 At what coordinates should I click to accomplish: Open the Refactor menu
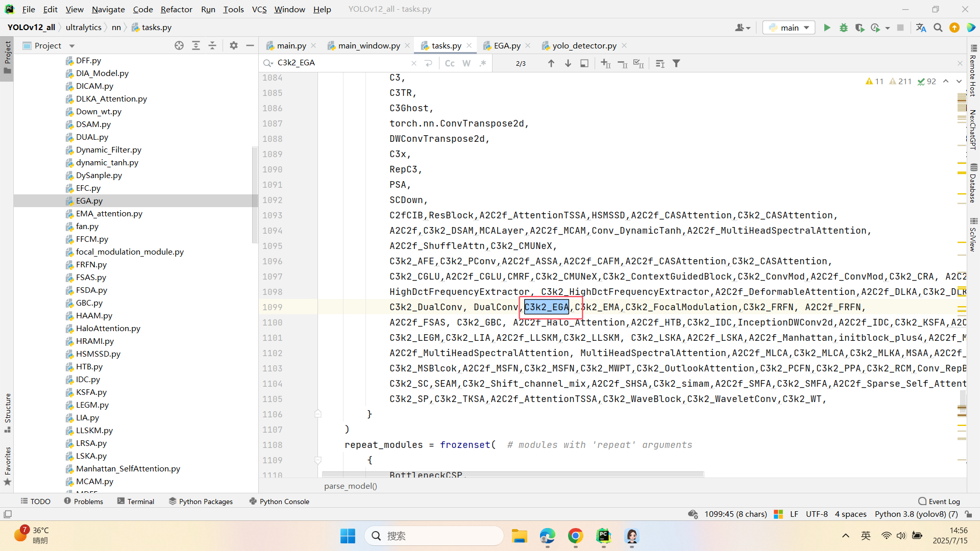point(176,9)
